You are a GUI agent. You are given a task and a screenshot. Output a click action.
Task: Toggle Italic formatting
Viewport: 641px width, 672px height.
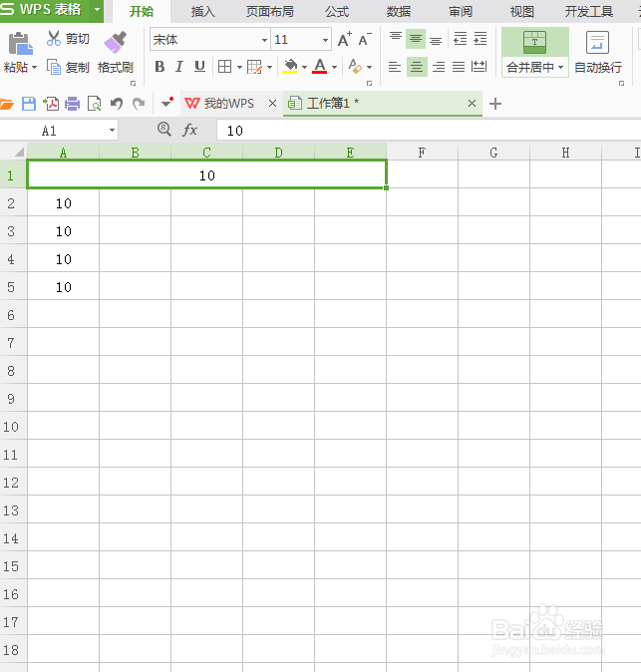[x=179, y=67]
